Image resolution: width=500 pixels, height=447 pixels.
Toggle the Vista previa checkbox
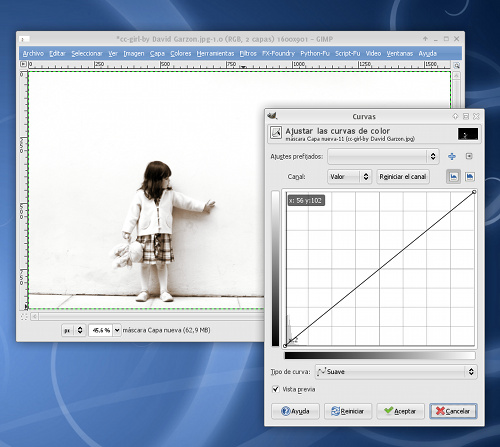tap(276, 389)
